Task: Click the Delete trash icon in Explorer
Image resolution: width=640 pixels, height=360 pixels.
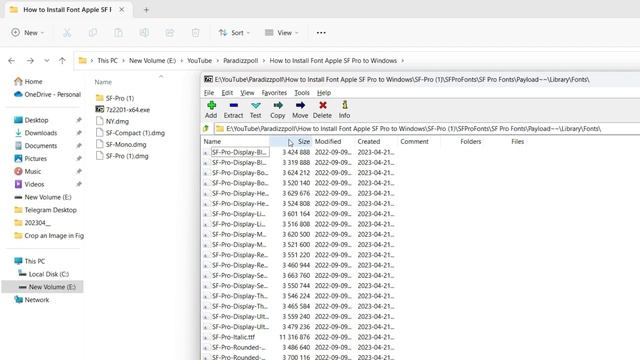Action: coord(196,33)
